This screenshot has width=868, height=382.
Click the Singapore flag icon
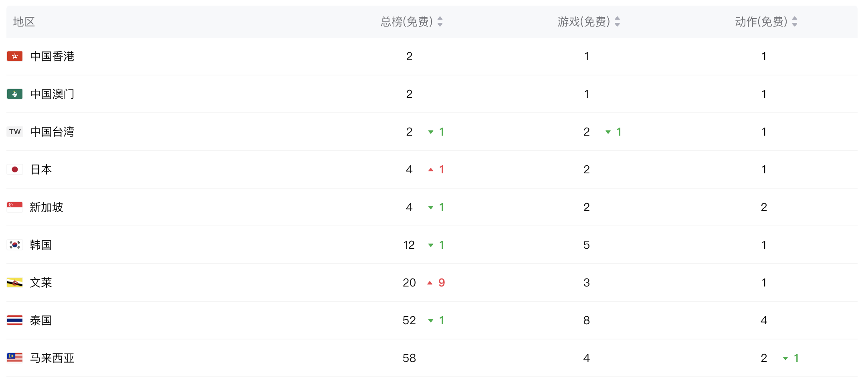[14, 207]
